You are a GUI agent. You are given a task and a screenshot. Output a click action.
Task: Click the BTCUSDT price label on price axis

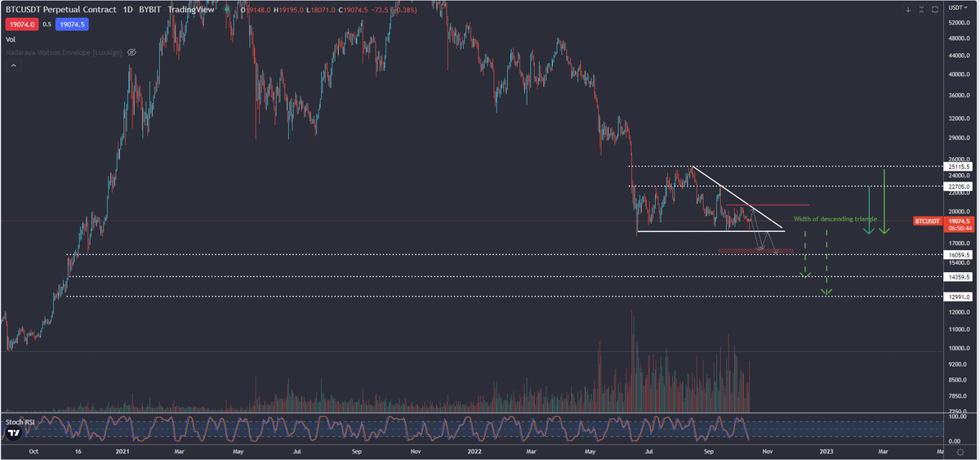tap(928, 221)
